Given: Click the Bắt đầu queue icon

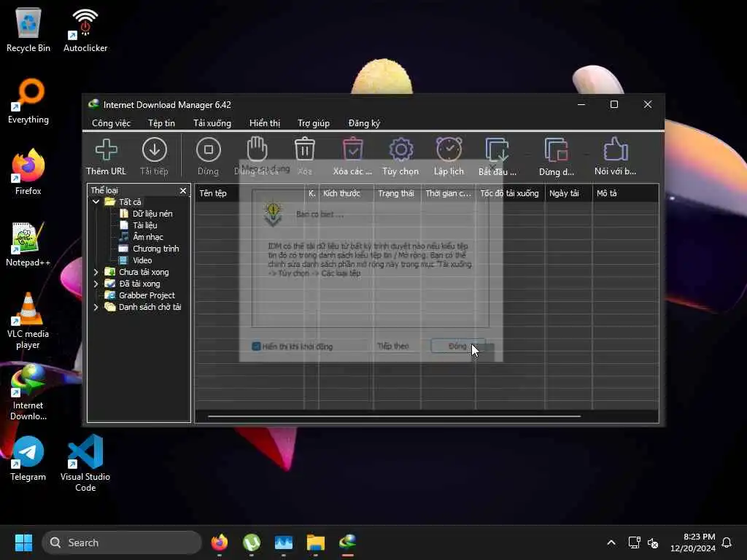Looking at the screenshot, I should (497, 150).
